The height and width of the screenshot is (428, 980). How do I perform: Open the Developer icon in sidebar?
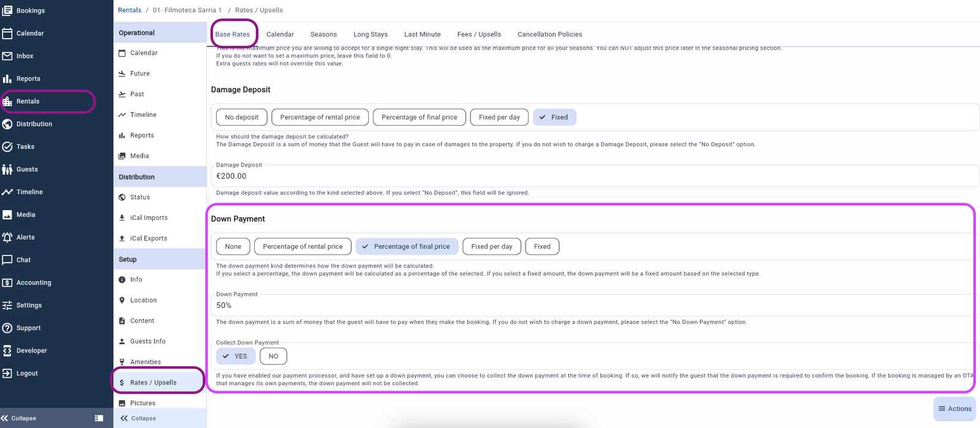[7, 350]
